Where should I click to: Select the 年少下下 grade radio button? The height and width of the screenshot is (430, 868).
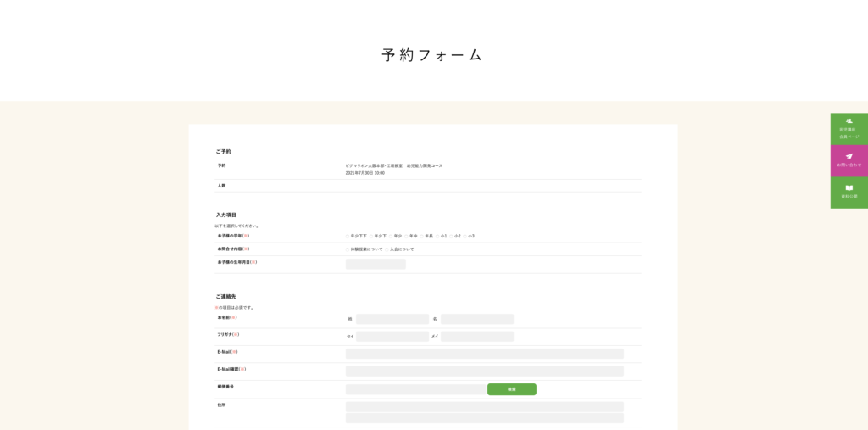(x=347, y=236)
